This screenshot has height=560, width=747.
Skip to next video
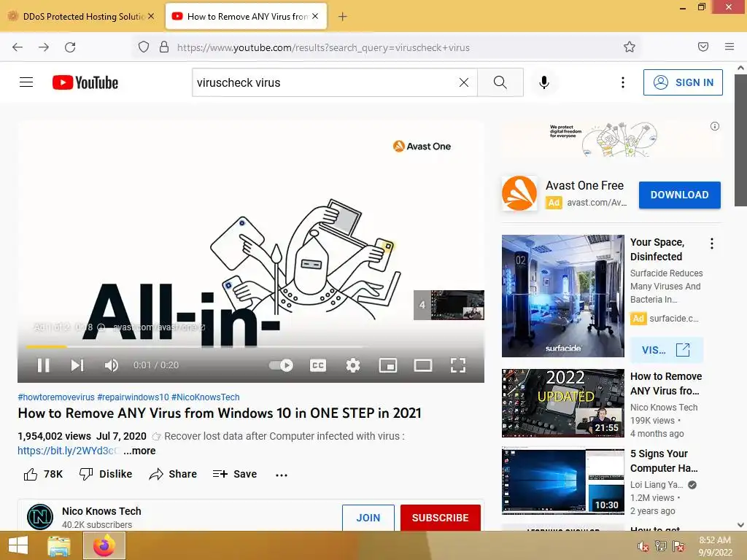[77, 365]
